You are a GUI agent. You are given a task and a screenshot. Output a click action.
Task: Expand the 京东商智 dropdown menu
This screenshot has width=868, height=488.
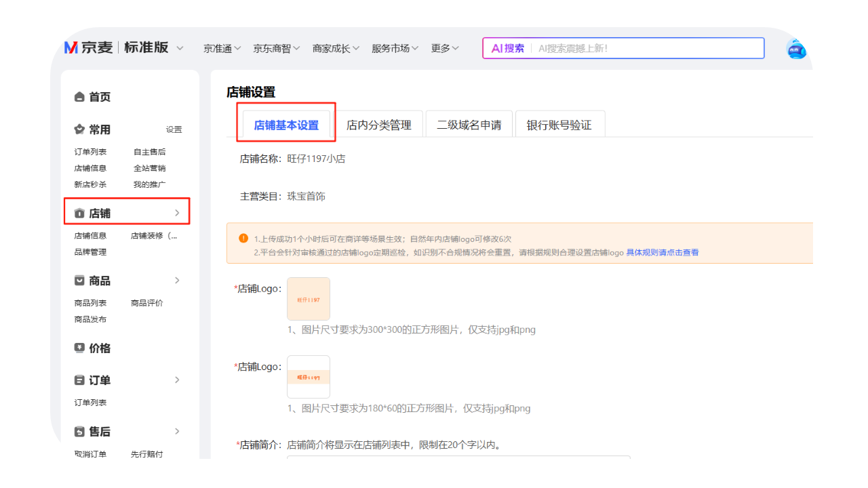click(276, 49)
